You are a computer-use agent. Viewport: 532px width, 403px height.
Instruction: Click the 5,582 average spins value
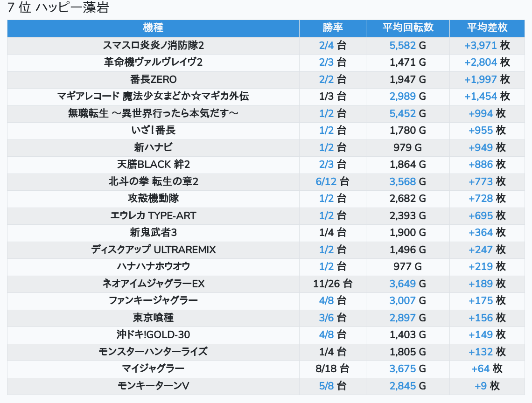point(402,45)
